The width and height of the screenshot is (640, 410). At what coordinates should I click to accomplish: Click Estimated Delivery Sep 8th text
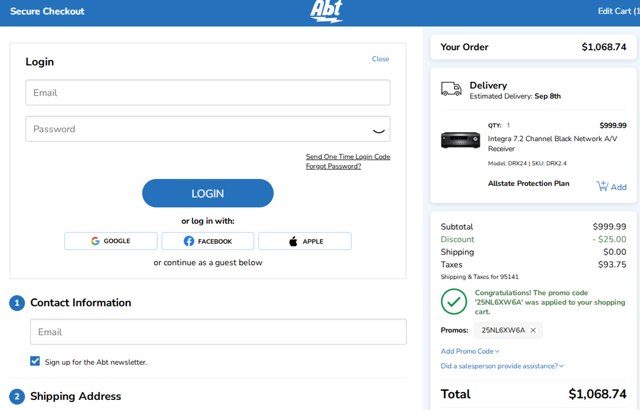(515, 96)
